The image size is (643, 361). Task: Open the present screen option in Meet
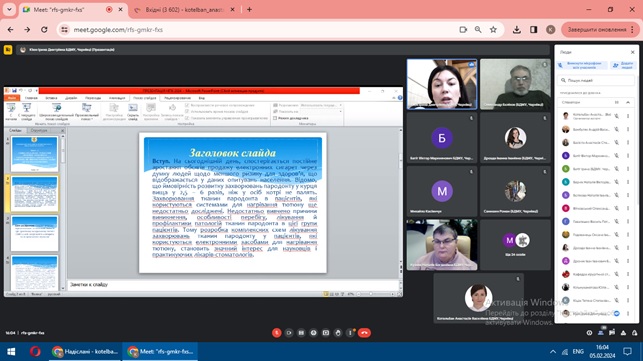(326, 333)
